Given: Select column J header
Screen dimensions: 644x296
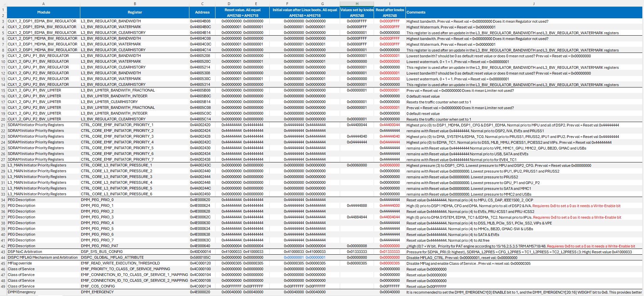Looking at the screenshot, I should coord(524,4).
